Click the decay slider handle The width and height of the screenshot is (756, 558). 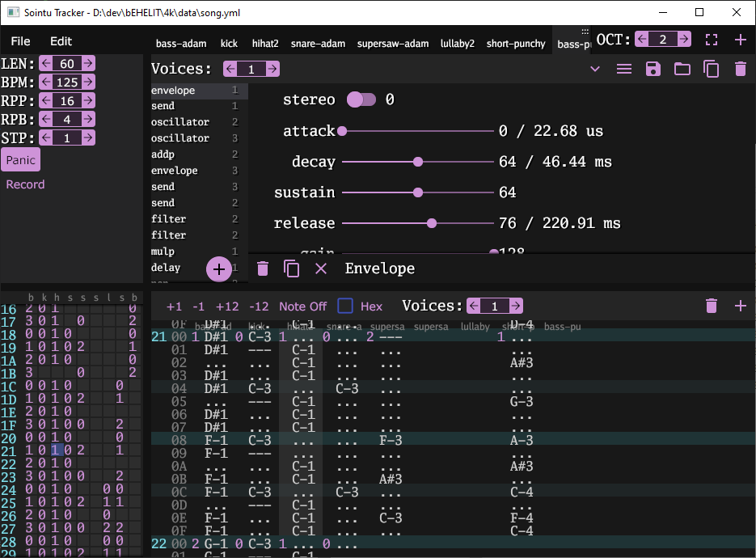(x=418, y=162)
